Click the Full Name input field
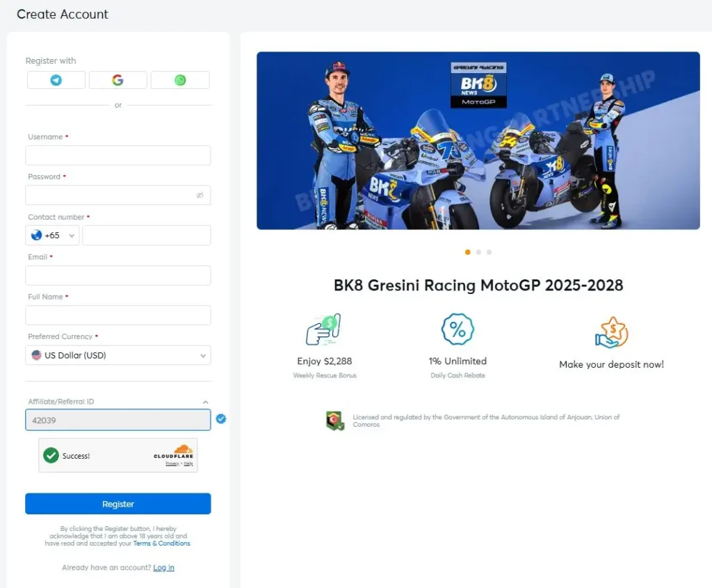This screenshot has height=588, width=712. pos(118,315)
